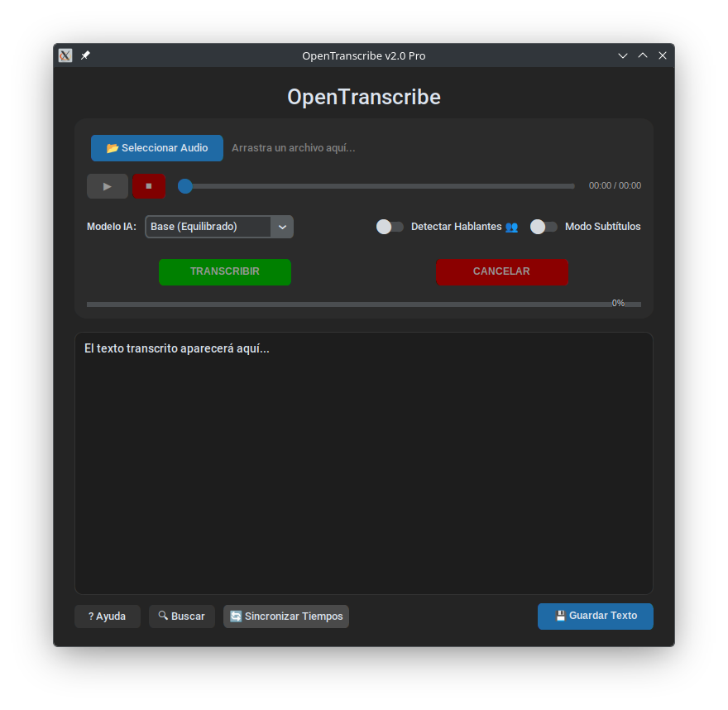Screen dimensions: 728x710
Task: Enable the Detectar Hablantes switch
Action: tap(389, 226)
